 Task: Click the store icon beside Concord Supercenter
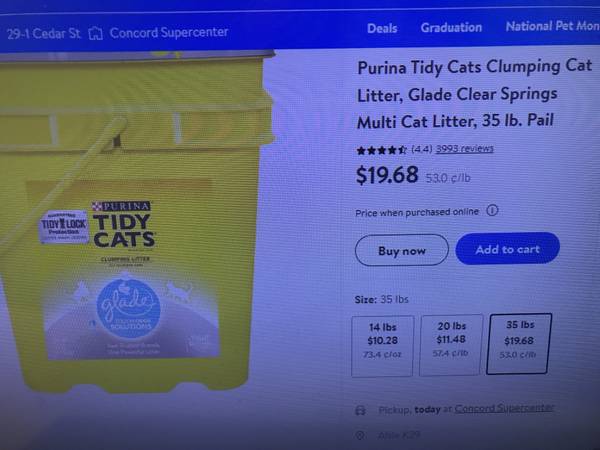96,34
